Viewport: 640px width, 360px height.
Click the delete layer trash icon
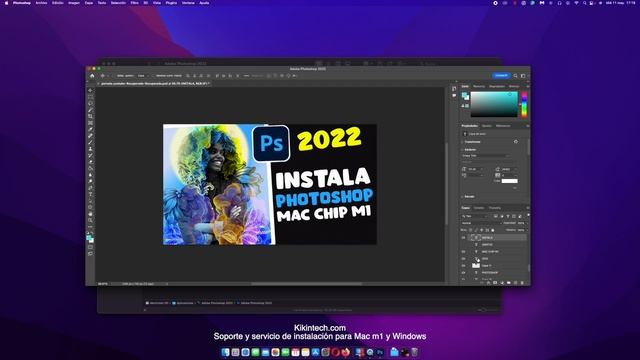click(522, 282)
